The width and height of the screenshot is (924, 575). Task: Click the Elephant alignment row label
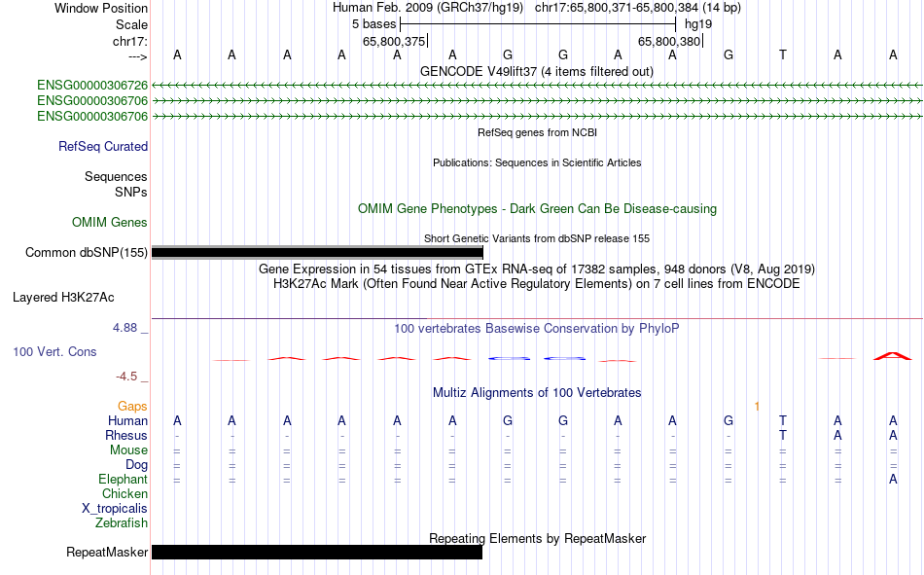(x=123, y=479)
